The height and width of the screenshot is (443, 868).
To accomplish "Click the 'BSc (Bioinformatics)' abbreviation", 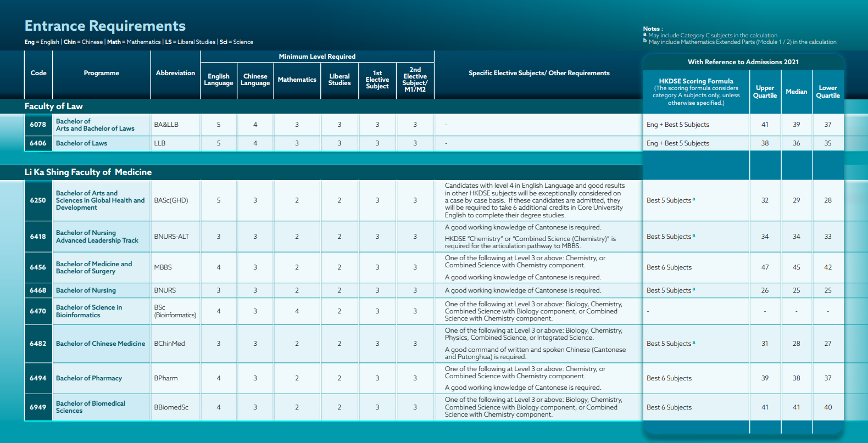I will [x=175, y=311].
